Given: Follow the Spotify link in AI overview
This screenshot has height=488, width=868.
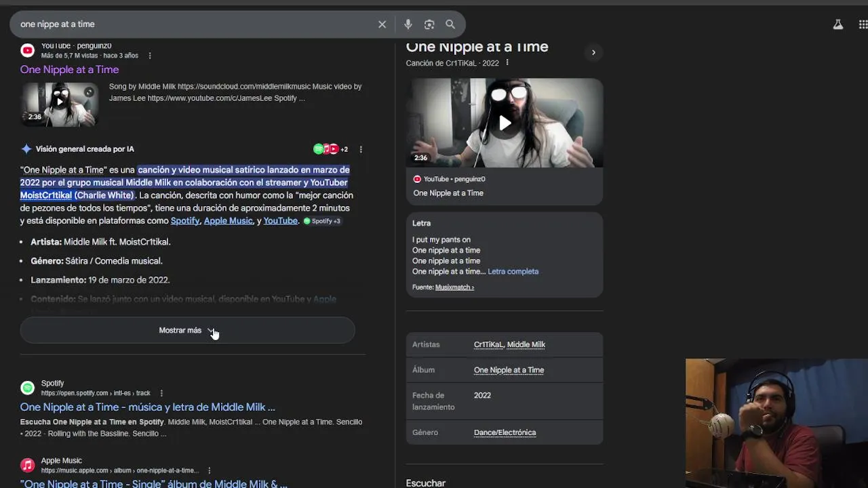Looking at the screenshot, I should pyautogui.click(x=184, y=221).
